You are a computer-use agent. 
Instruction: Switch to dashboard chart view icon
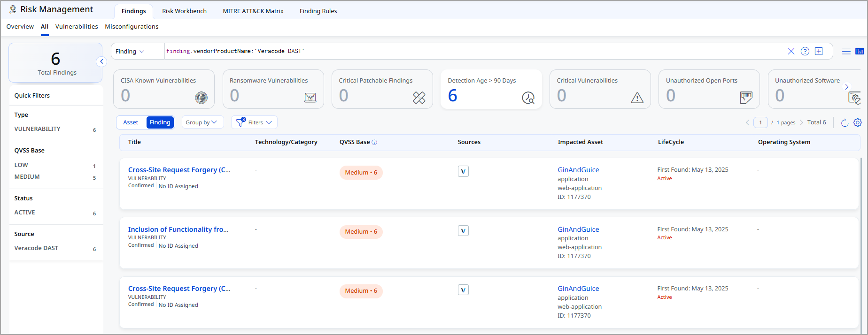[860, 52]
